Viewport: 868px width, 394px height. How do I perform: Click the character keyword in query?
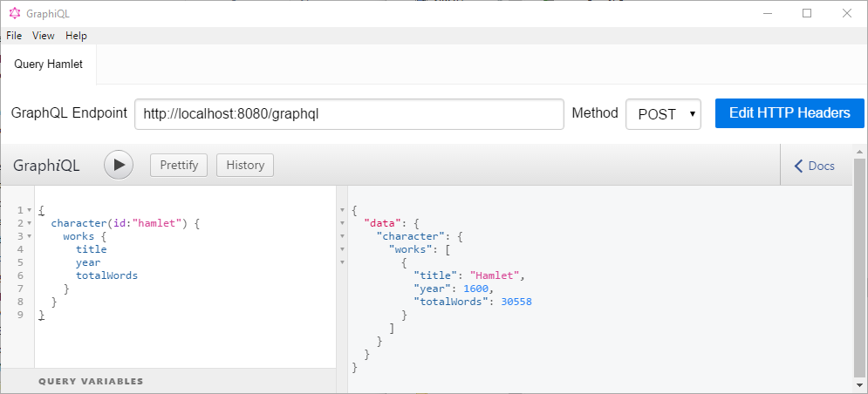tap(79, 223)
